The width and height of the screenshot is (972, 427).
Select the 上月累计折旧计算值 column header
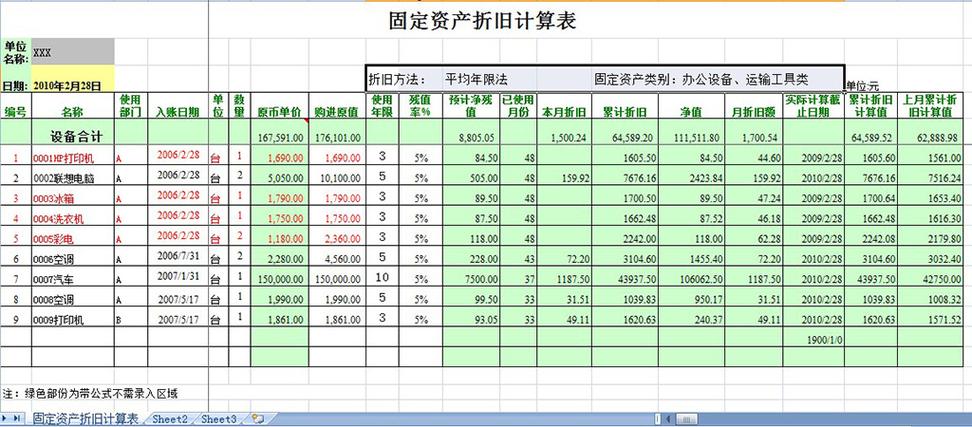click(930, 106)
